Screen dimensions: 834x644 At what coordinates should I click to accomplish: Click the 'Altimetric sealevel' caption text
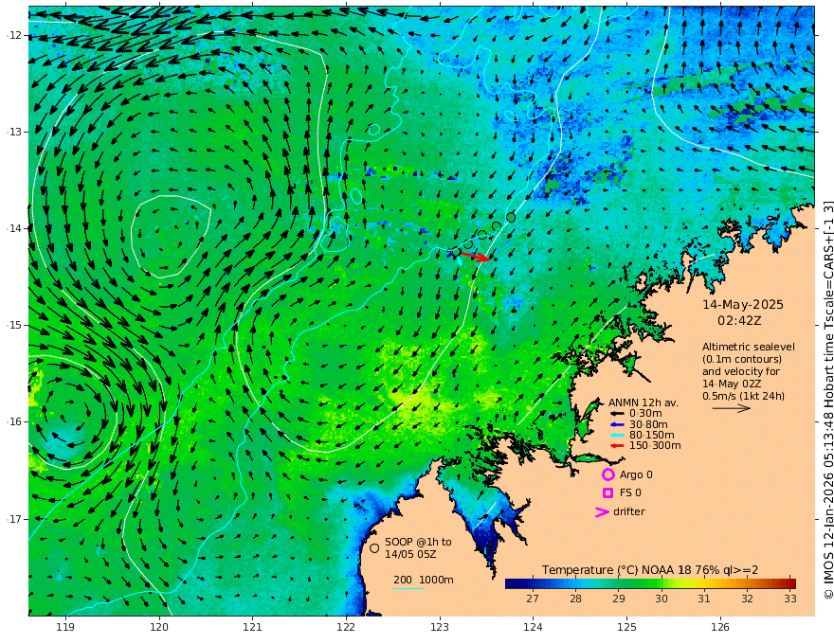(x=749, y=347)
